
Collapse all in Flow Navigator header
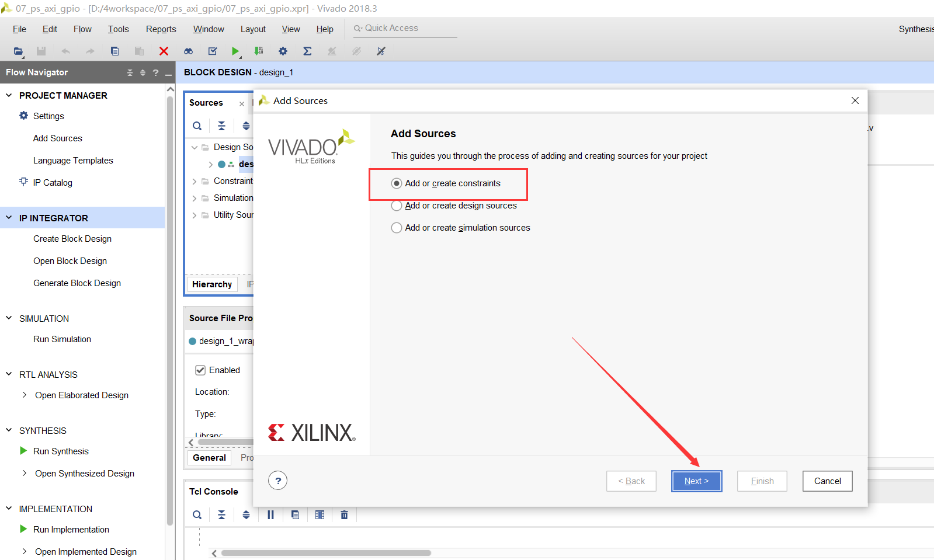point(130,72)
